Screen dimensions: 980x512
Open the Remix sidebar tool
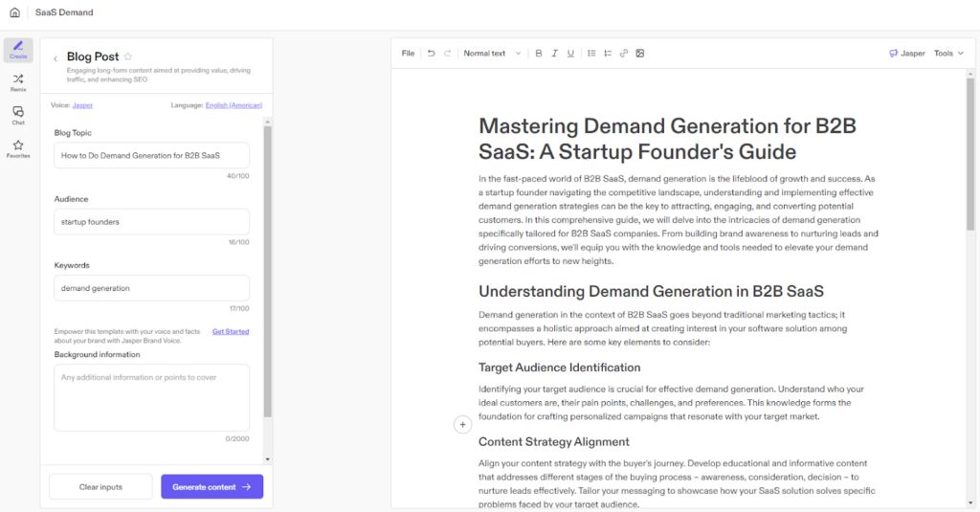(18, 82)
